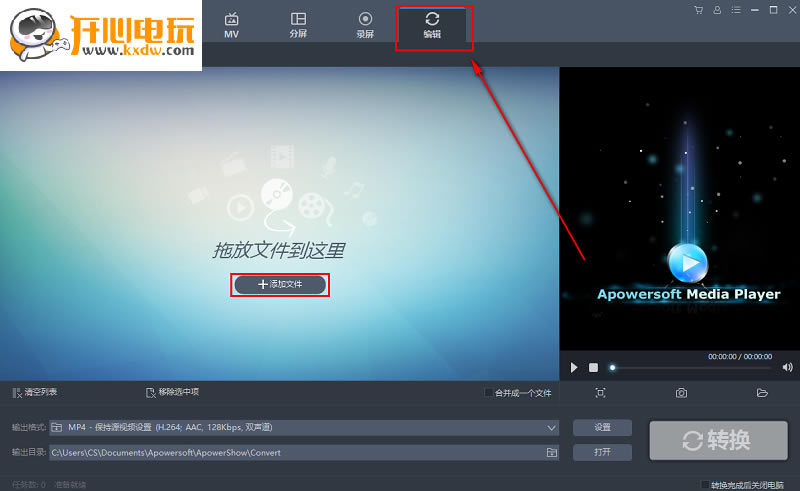
Task: Click the output directory path field
Action: (x=295, y=452)
